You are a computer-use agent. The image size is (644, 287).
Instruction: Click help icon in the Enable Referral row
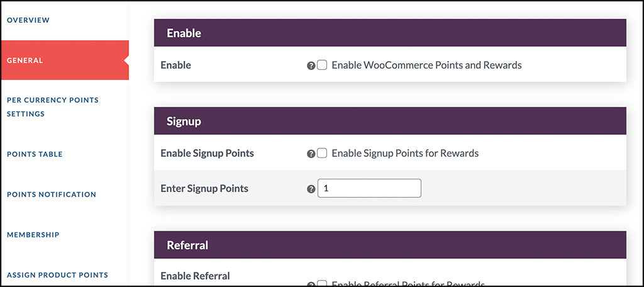click(x=311, y=284)
